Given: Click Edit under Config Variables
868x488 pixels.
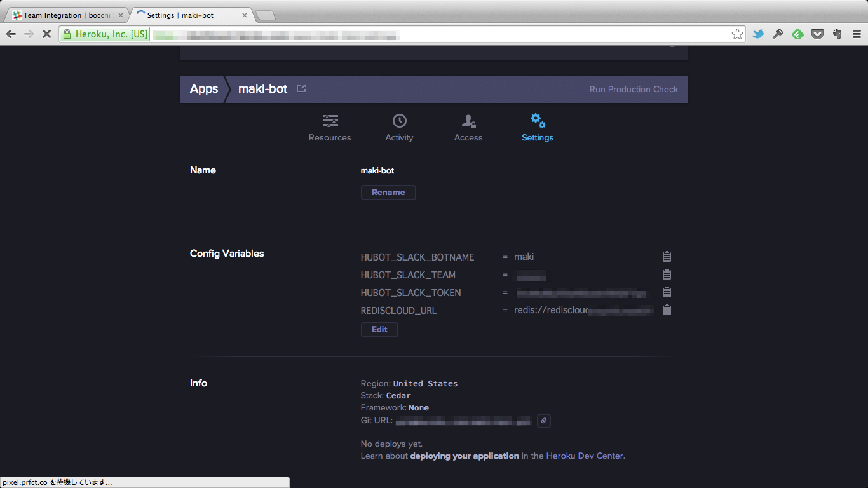Looking at the screenshot, I should point(379,329).
